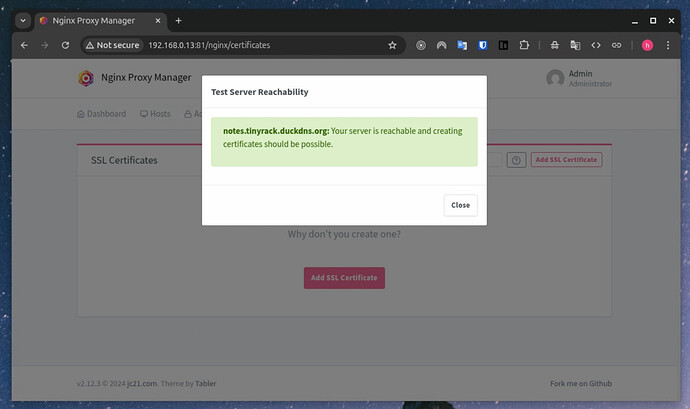Click the Admin avatar picture
Image resolution: width=690 pixels, height=409 pixels.
(x=555, y=78)
